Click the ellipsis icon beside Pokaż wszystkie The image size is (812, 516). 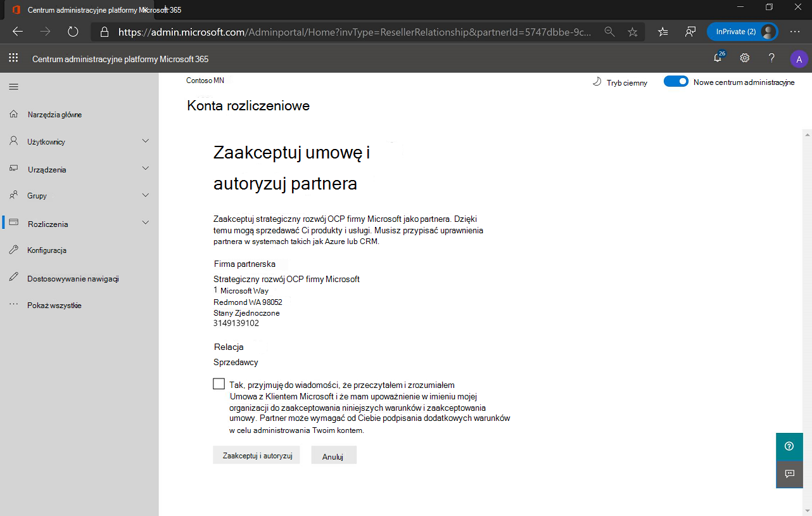[x=14, y=305]
